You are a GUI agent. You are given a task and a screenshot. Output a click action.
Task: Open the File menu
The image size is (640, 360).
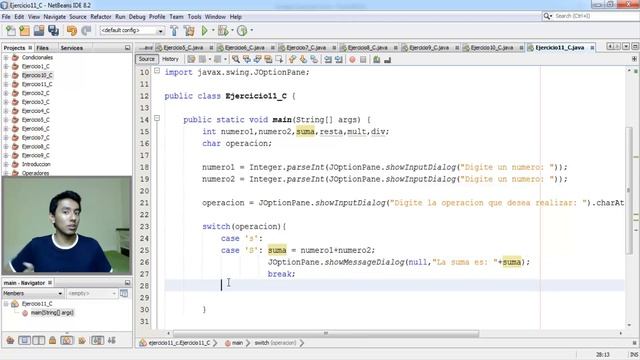pos(6,17)
